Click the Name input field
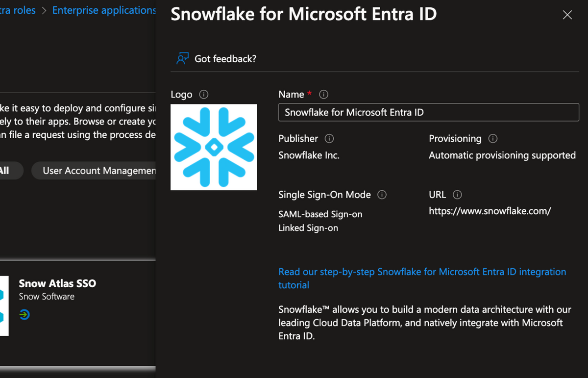The height and width of the screenshot is (378, 588). pos(428,112)
